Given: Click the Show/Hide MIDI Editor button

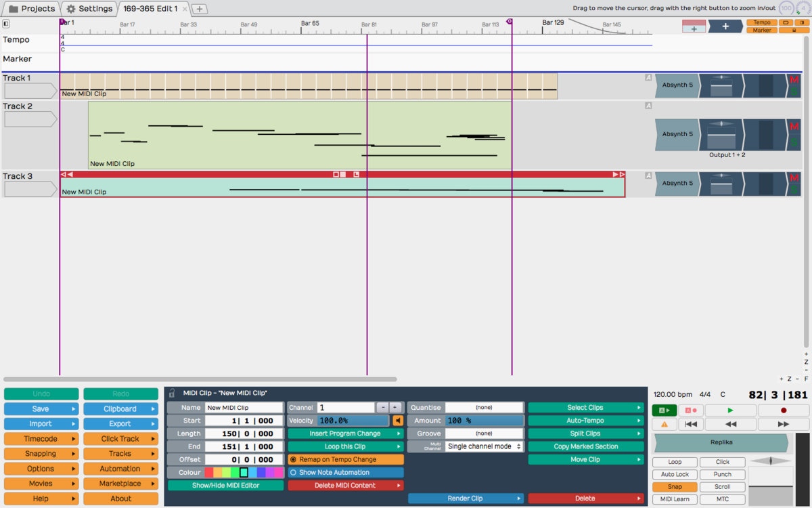Looking at the screenshot, I should [225, 486].
